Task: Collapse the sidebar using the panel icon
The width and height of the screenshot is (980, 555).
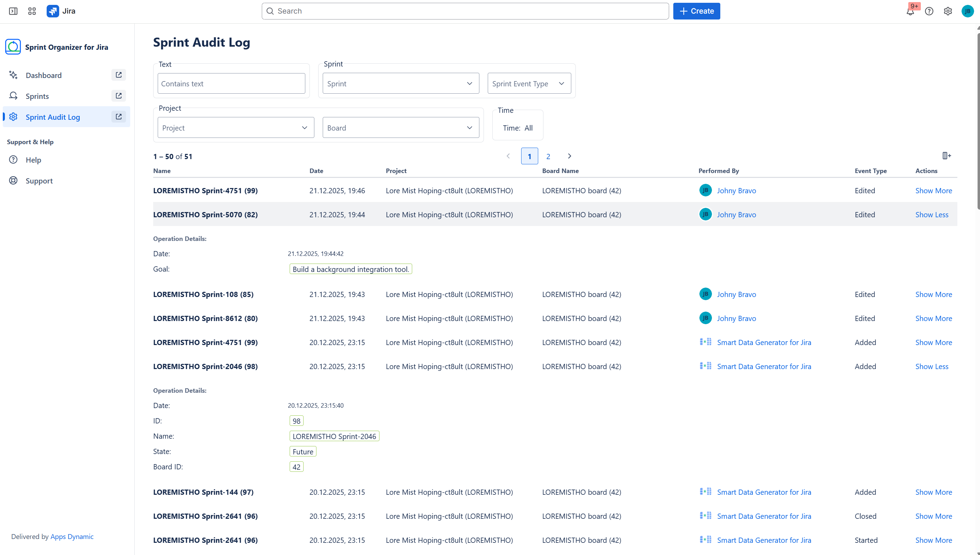Action: pyautogui.click(x=13, y=11)
